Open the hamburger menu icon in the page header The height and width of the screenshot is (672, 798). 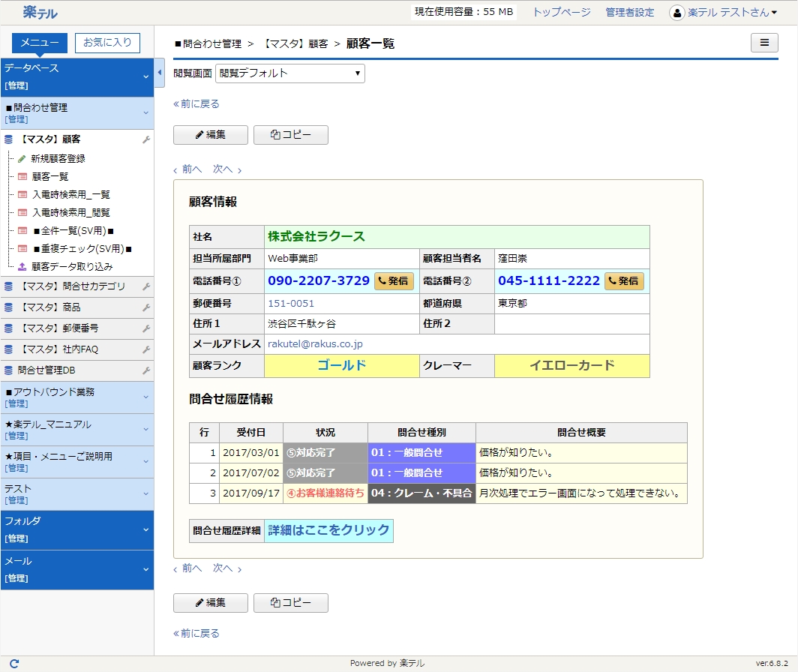click(764, 43)
